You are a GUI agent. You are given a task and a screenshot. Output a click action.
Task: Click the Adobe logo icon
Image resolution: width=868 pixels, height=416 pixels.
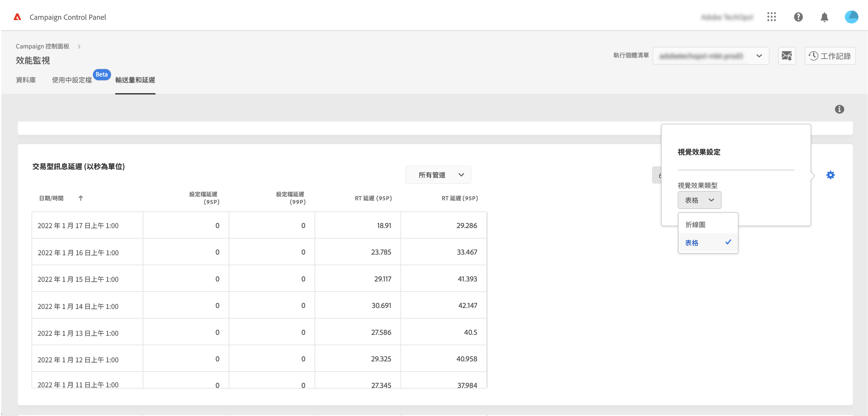[17, 17]
